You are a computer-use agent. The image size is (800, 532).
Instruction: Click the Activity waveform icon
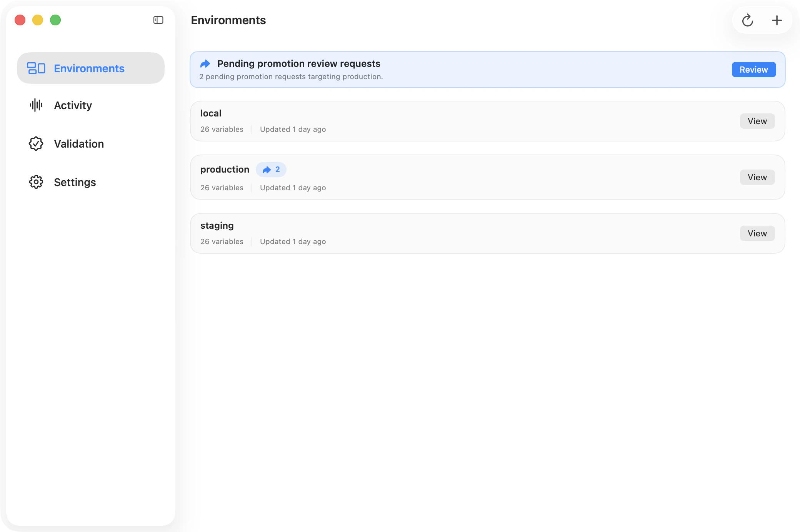tap(36, 105)
